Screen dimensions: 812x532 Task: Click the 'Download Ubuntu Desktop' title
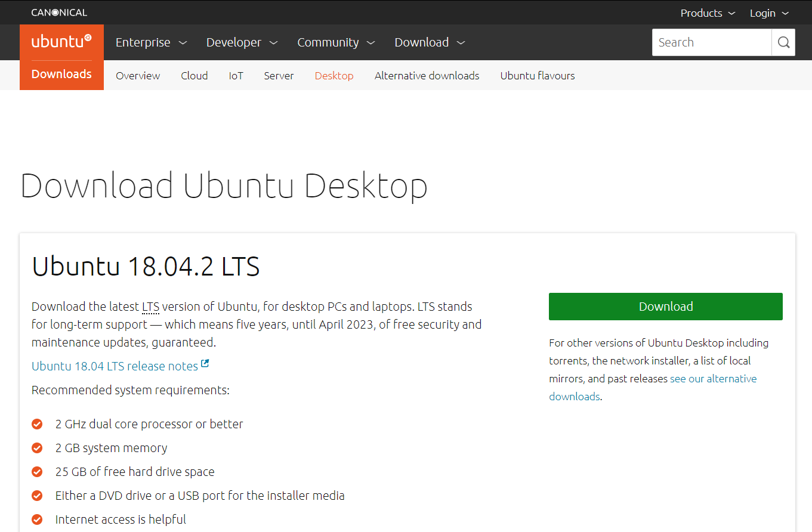[224, 185]
